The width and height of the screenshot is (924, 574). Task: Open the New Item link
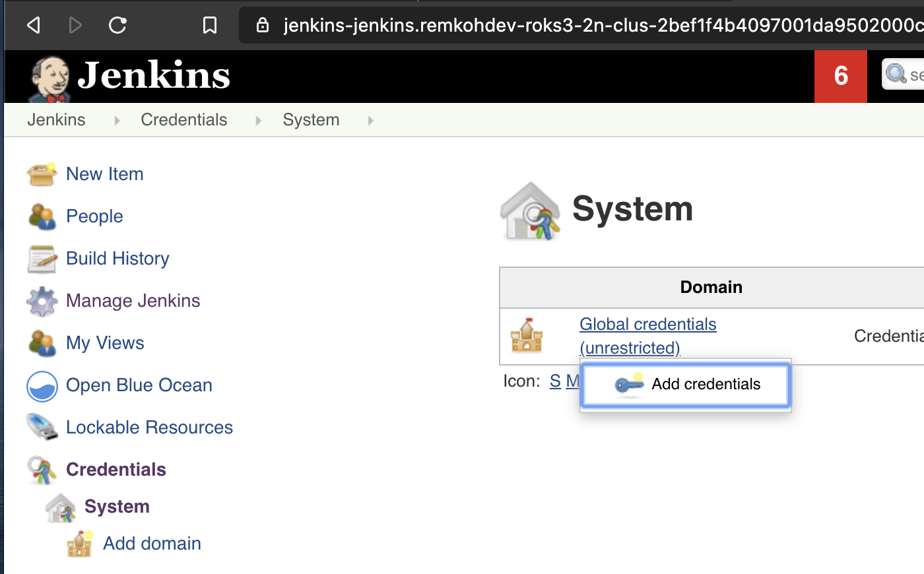(104, 174)
